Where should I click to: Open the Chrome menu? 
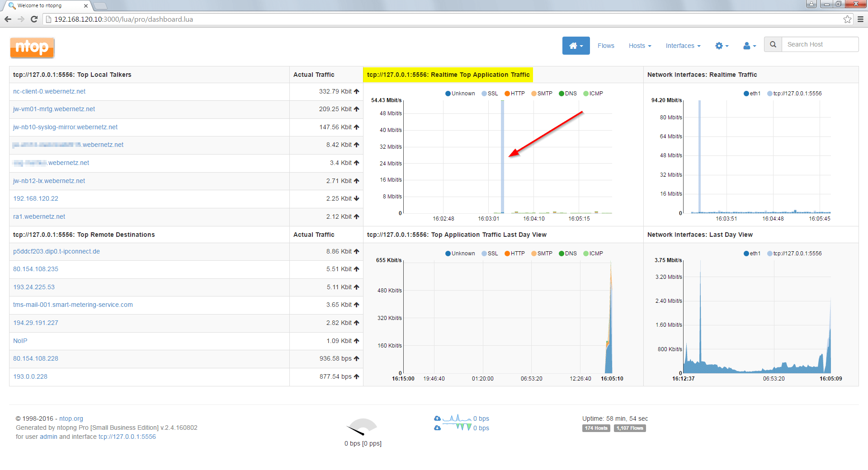point(860,19)
